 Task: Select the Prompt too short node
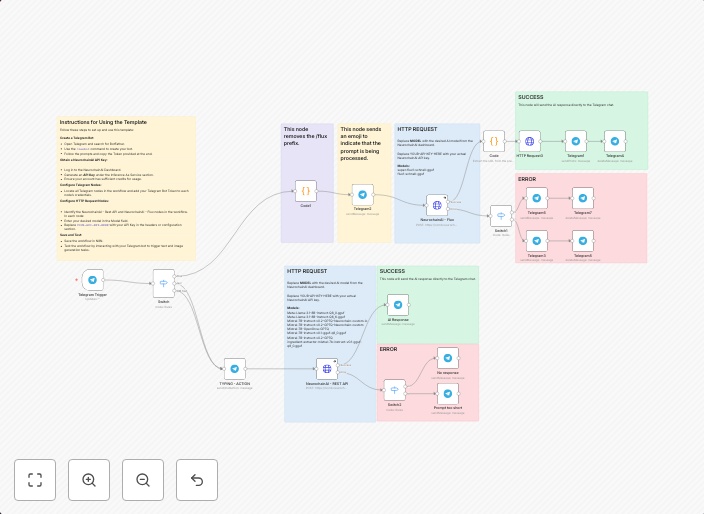tap(447, 394)
